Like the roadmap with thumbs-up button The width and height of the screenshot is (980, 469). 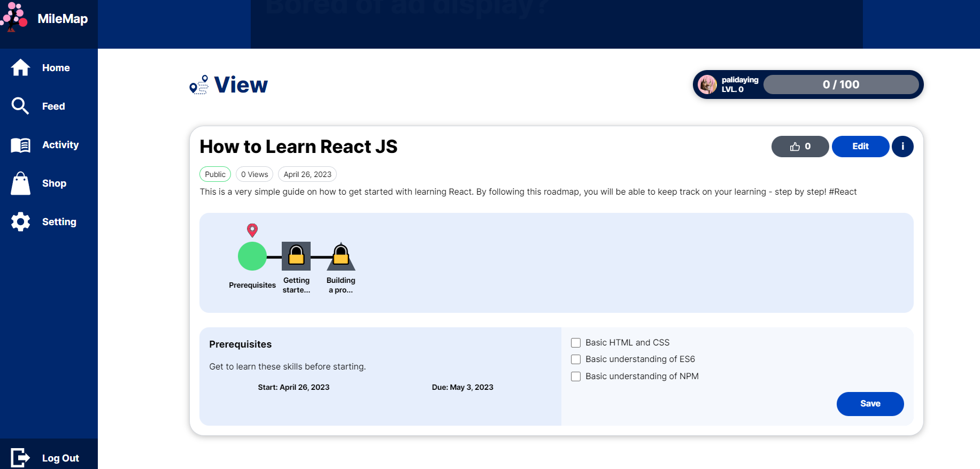[800, 147]
